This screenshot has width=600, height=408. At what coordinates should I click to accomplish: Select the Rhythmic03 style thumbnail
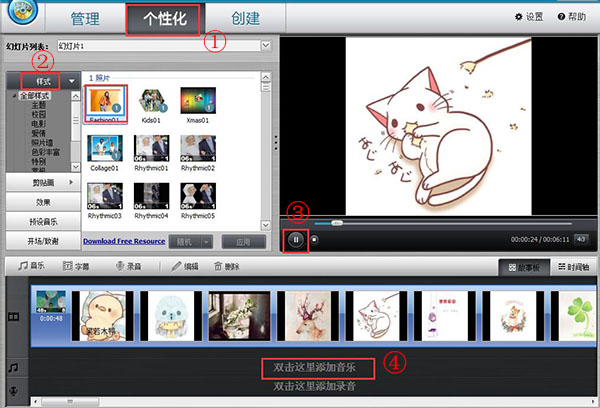105,201
